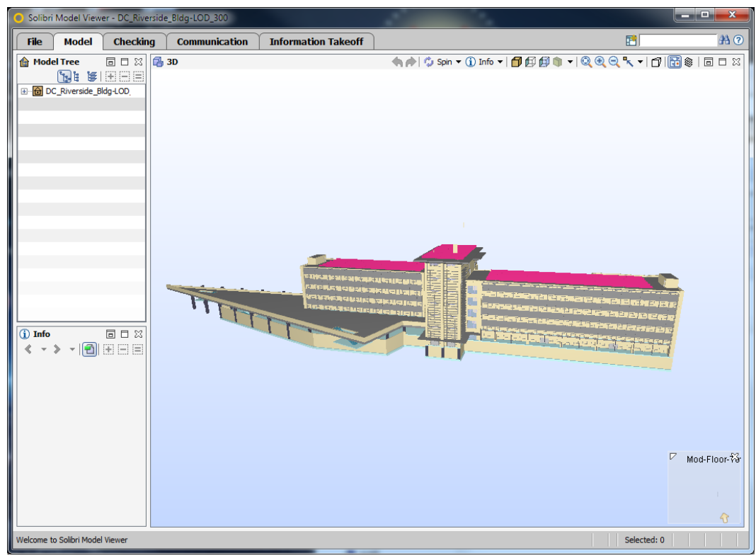Undock the 3D view panel

pos(709,62)
